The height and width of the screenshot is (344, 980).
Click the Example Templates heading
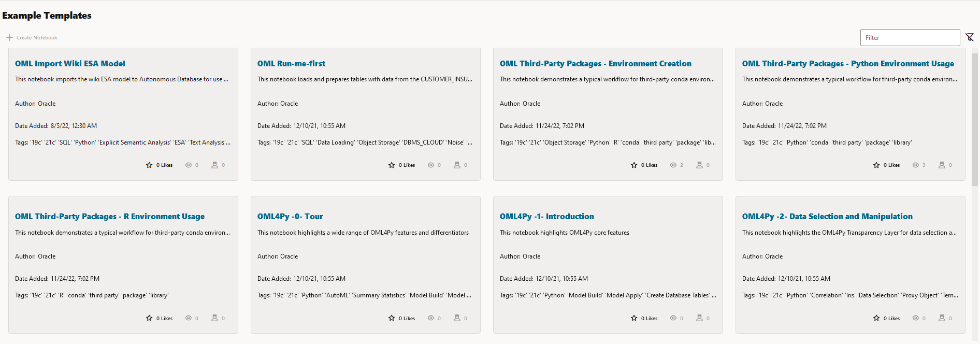pyautogui.click(x=47, y=16)
